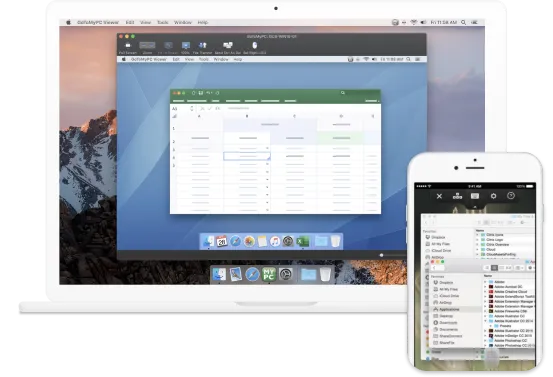Click the Full Screen toolbar icon
The image size is (553, 377).
[x=128, y=45]
